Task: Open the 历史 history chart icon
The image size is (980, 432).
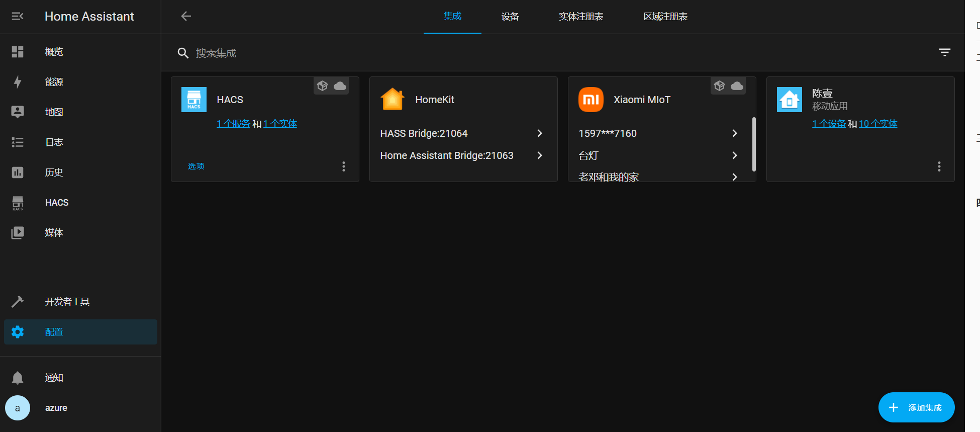Action: [18, 172]
